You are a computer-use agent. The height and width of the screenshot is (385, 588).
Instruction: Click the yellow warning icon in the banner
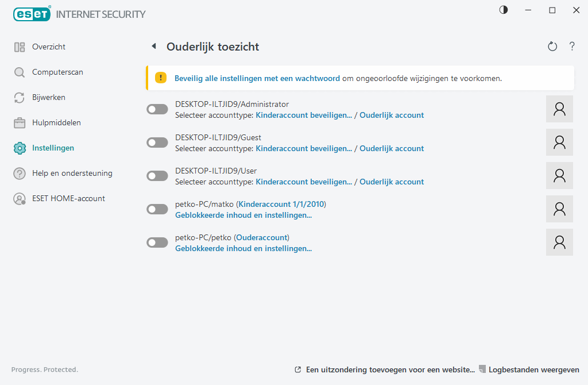click(x=161, y=78)
